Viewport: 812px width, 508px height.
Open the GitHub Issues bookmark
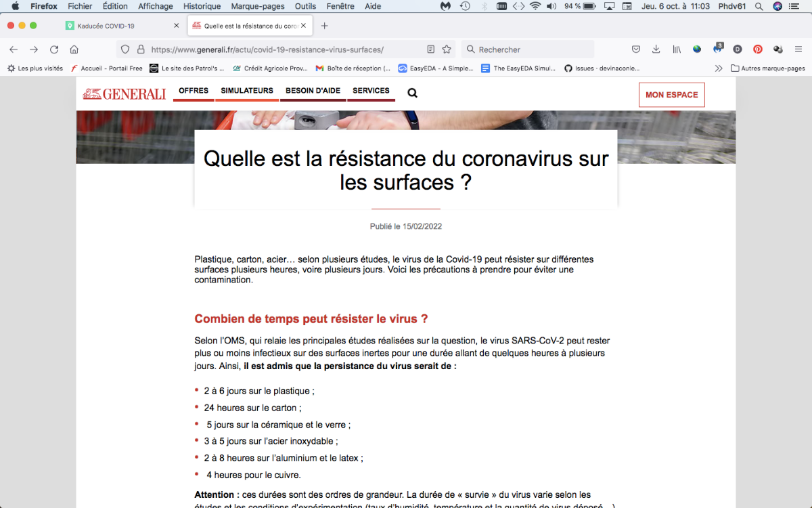click(x=602, y=68)
